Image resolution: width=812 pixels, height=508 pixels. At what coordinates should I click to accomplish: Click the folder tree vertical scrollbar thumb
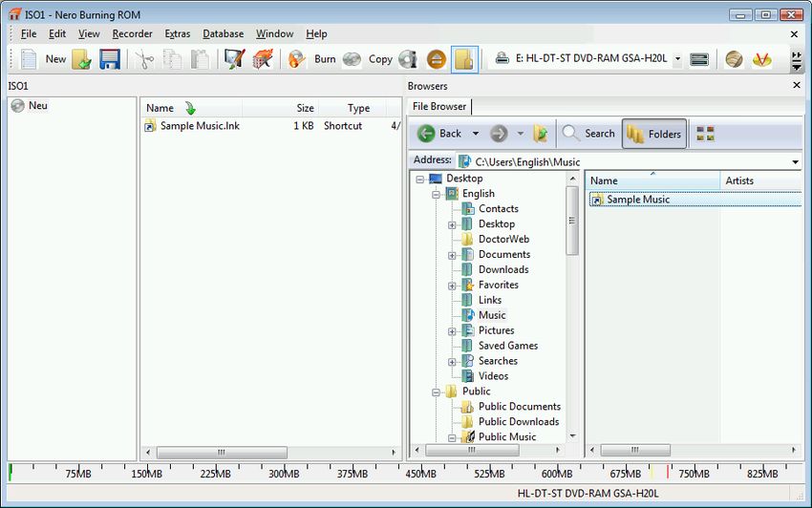point(572,221)
